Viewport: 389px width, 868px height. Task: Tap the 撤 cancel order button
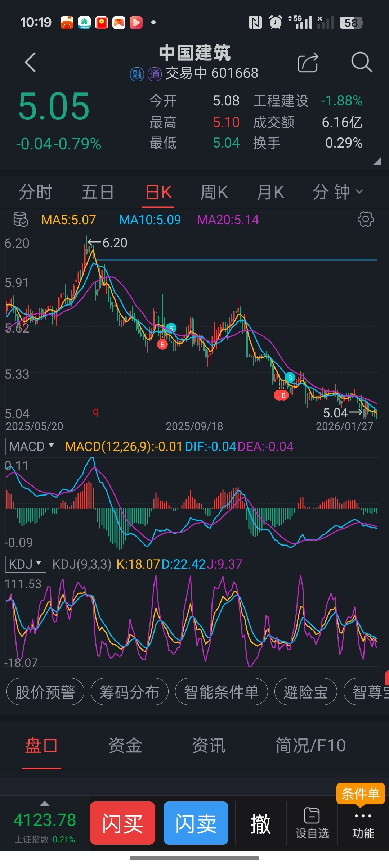click(x=260, y=824)
